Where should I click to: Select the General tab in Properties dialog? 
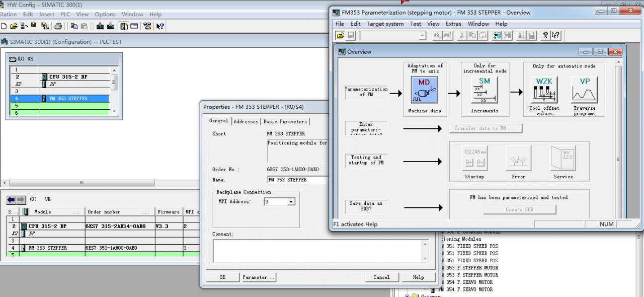coord(219,121)
